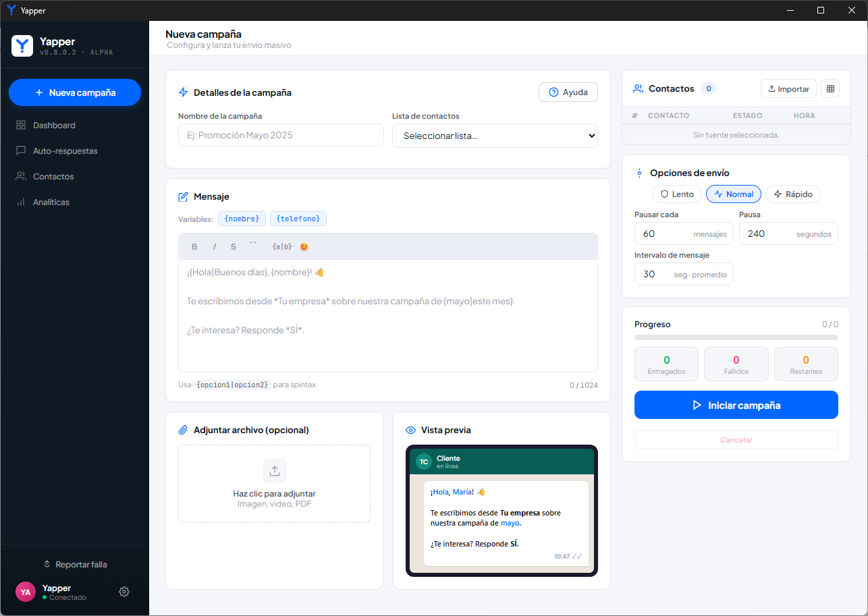Viewport: 868px width, 616px height.
Task: Select the Normal sending speed
Action: point(734,194)
